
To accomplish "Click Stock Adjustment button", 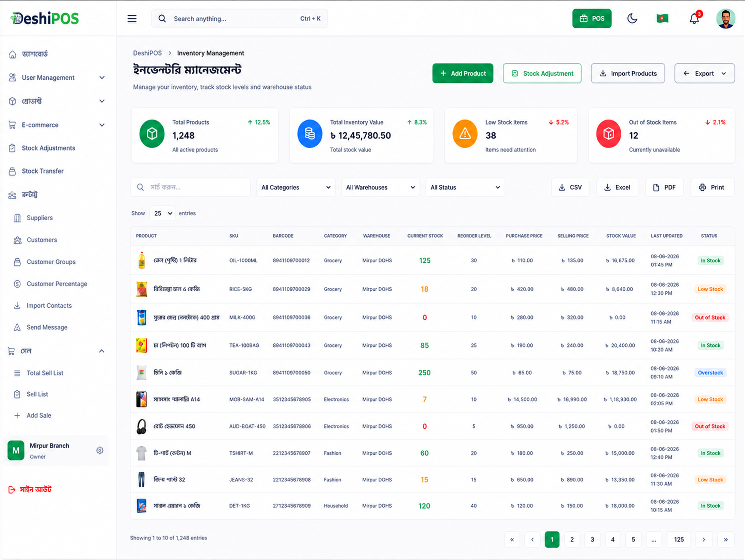I will pyautogui.click(x=542, y=73).
